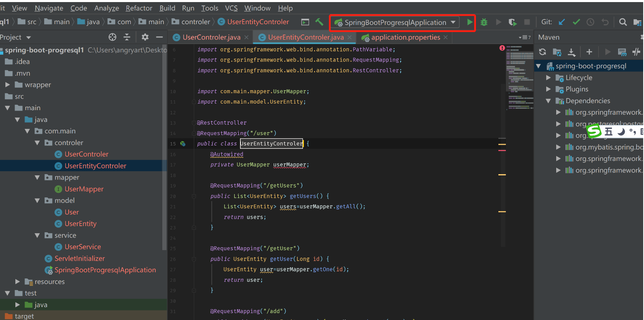This screenshot has width=644, height=320.
Task: Click the UserEntityControler breadcrumb
Action: tap(258, 22)
